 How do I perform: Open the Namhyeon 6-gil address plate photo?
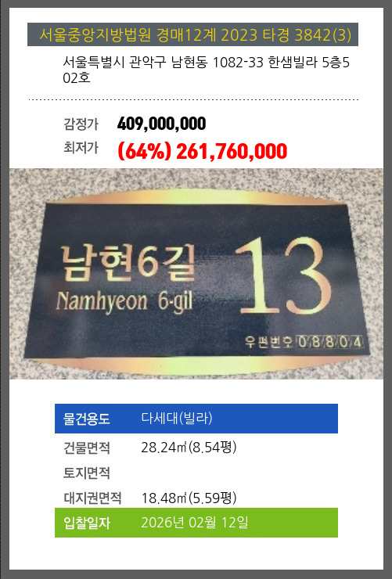[x=196, y=274]
